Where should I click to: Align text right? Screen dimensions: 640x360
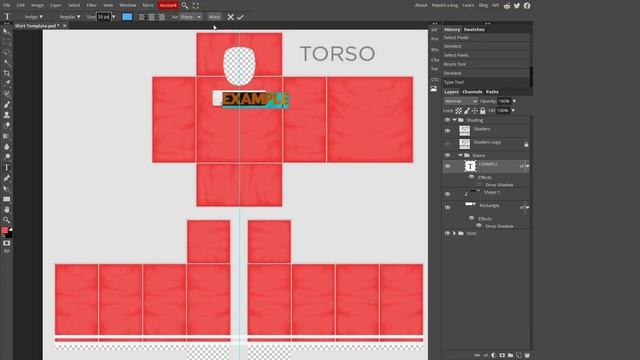click(161, 17)
